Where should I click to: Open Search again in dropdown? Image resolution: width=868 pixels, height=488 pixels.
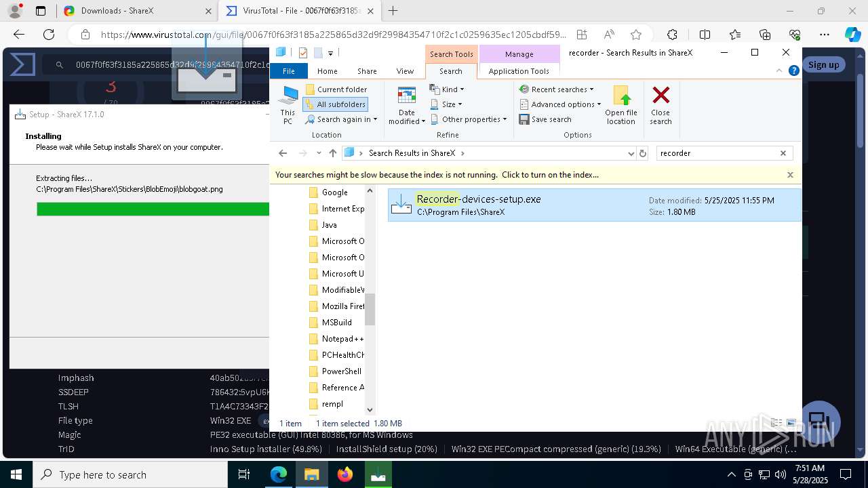(341, 119)
